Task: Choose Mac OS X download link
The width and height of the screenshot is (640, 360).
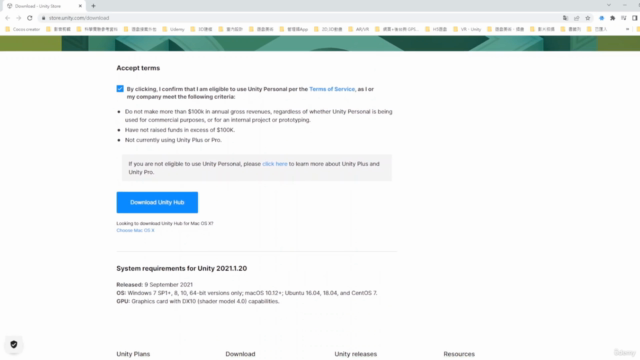Action: point(136,230)
